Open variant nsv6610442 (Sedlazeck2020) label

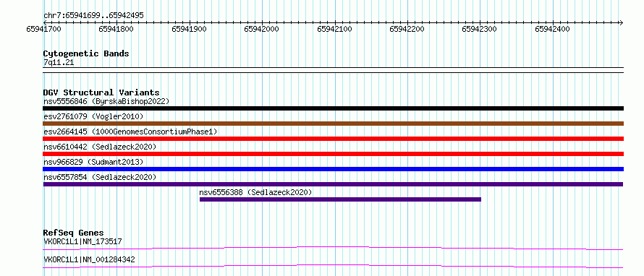(100, 147)
